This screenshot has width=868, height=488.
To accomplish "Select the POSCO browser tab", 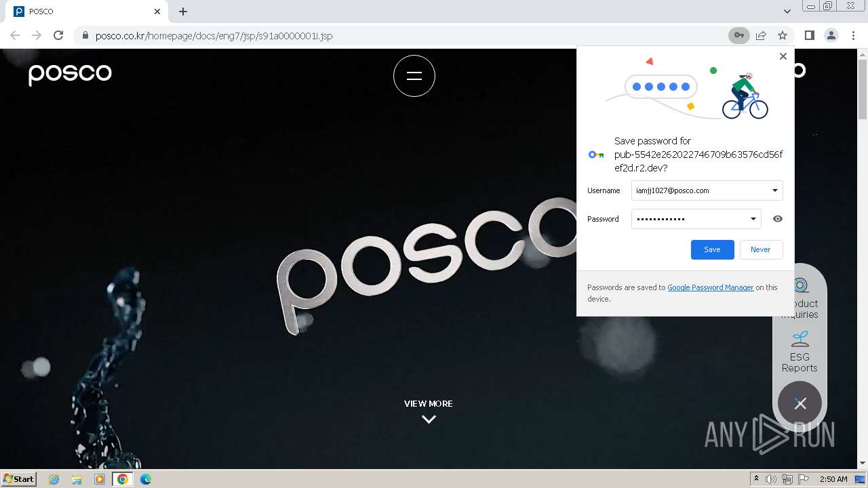I will click(87, 12).
